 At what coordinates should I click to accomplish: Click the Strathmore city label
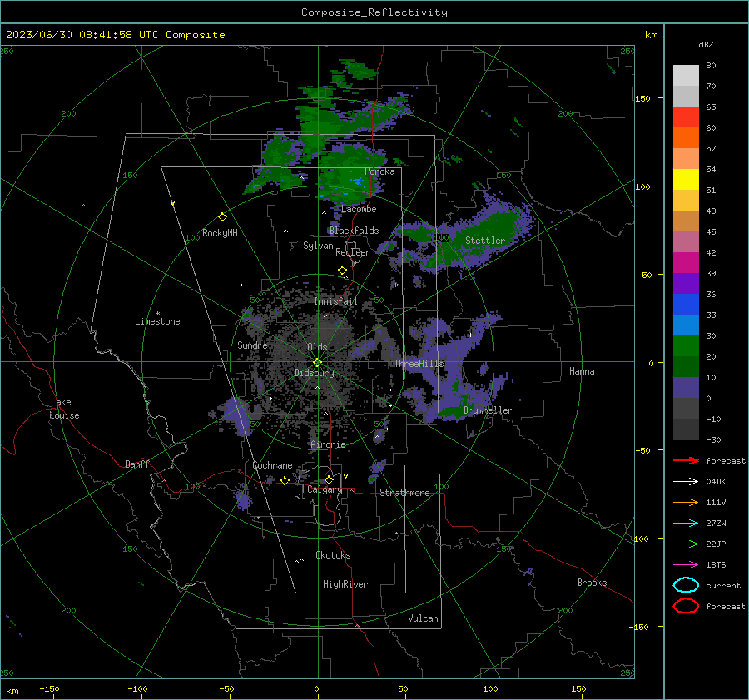pyautogui.click(x=404, y=493)
